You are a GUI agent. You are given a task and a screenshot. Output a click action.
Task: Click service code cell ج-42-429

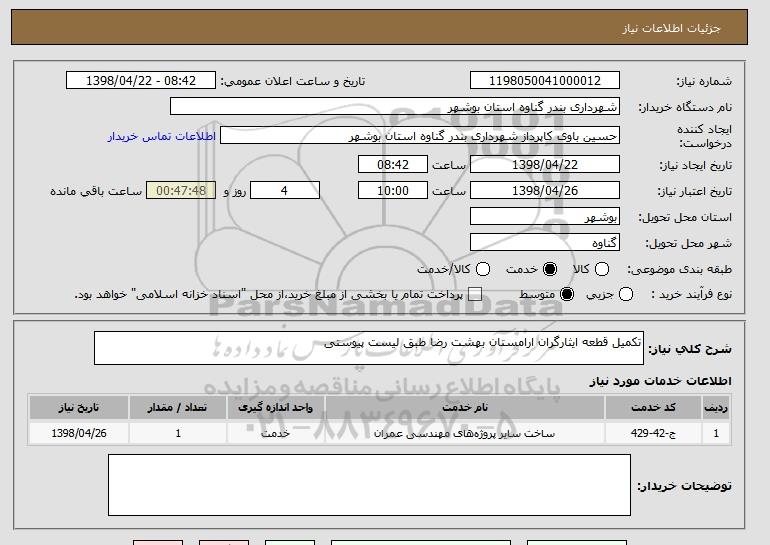653,434
